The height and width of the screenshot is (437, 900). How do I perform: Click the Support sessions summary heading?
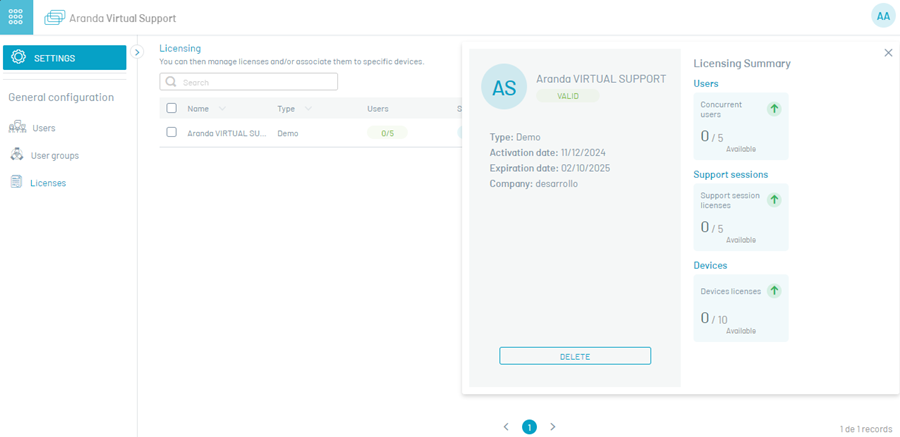730,175
